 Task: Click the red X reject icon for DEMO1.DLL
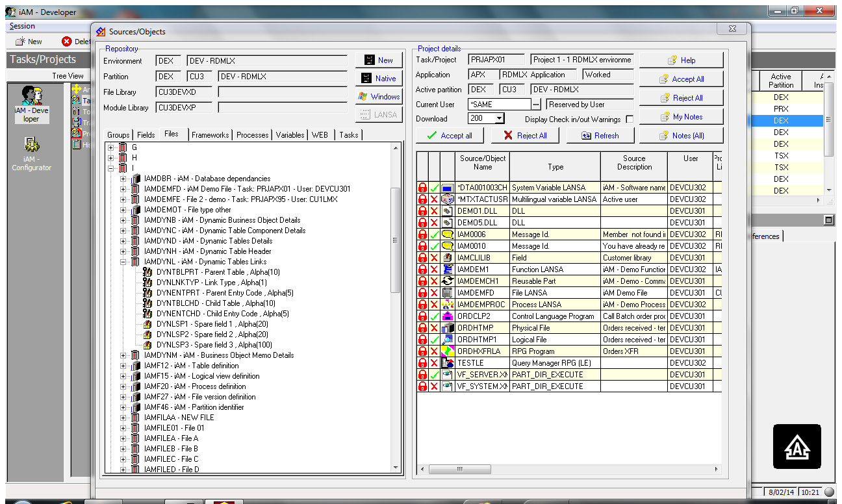pos(434,211)
